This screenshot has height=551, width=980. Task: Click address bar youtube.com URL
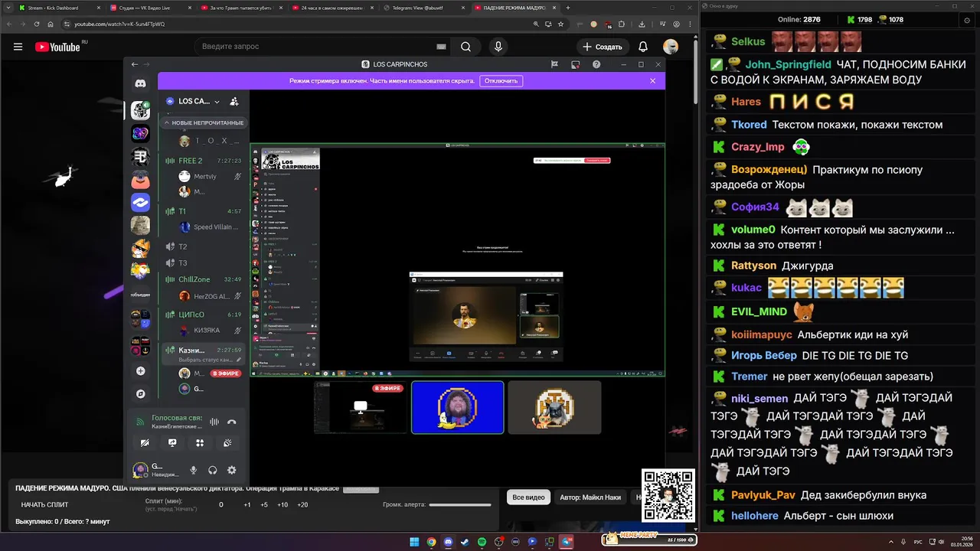pos(119,24)
